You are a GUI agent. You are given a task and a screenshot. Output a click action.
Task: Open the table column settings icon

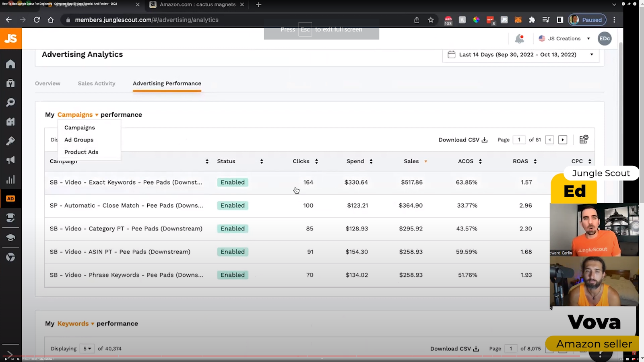pyautogui.click(x=583, y=140)
